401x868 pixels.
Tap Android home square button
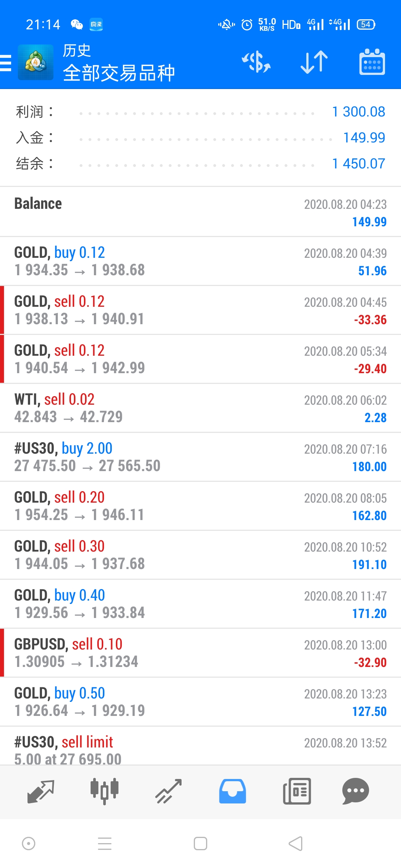pyautogui.click(x=200, y=844)
